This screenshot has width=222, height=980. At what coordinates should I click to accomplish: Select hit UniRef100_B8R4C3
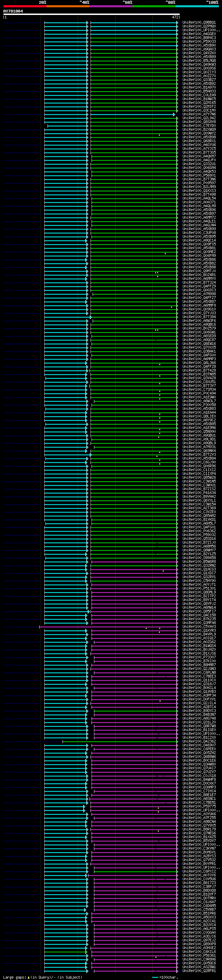[199, 38]
